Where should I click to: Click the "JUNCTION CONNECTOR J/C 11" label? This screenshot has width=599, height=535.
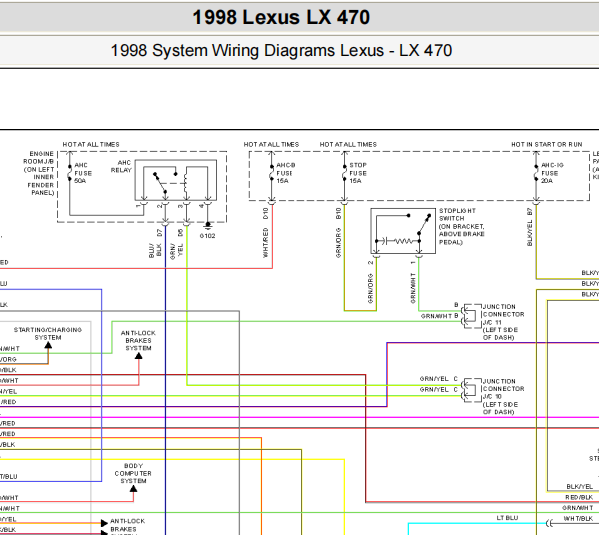click(503, 322)
